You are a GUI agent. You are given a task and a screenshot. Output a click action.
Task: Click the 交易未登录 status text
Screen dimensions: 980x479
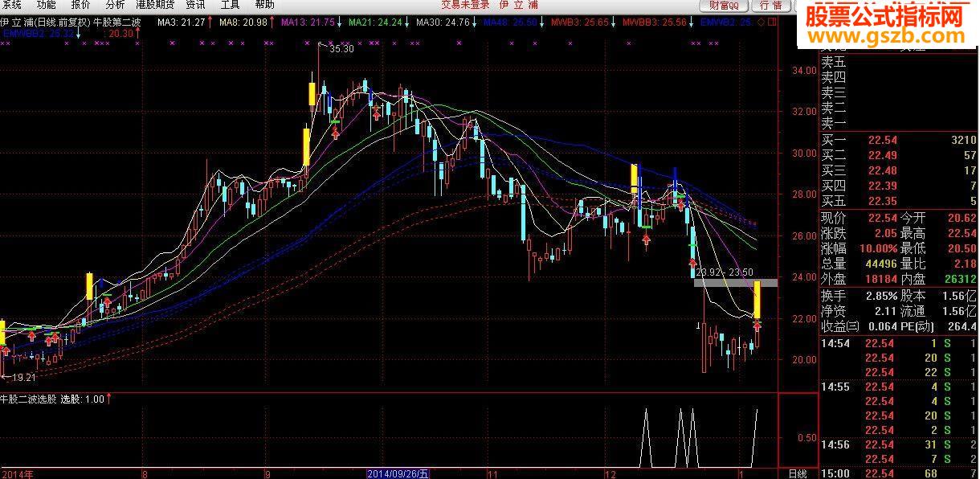(x=465, y=5)
